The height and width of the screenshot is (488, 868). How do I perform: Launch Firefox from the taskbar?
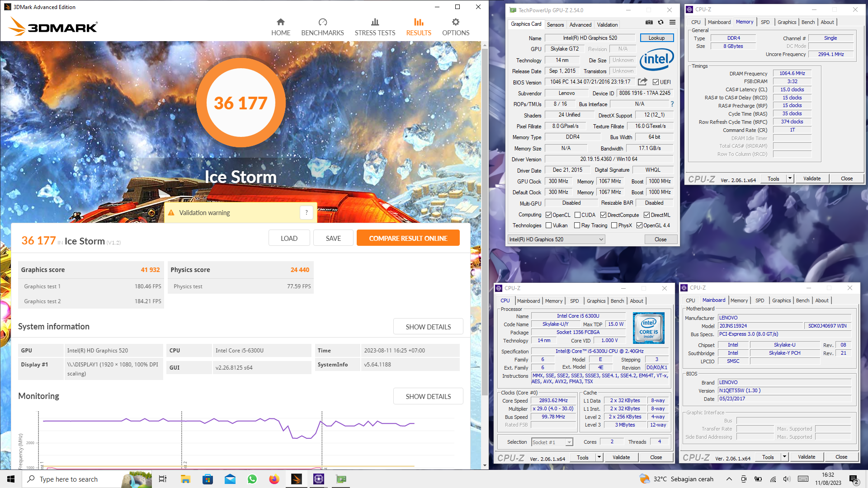pos(274,479)
